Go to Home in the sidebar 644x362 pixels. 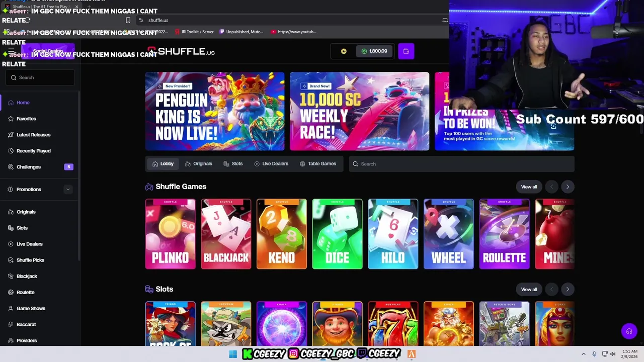[40, 103]
